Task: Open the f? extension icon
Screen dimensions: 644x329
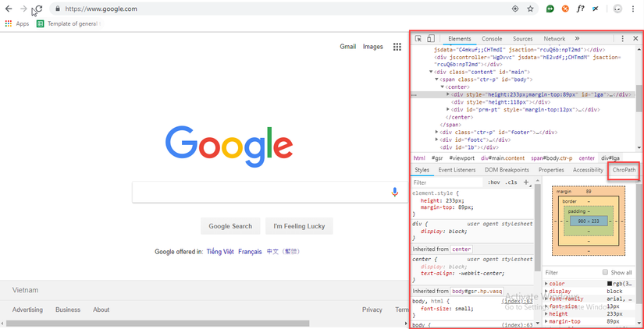Action: pyautogui.click(x=580, y=9)
